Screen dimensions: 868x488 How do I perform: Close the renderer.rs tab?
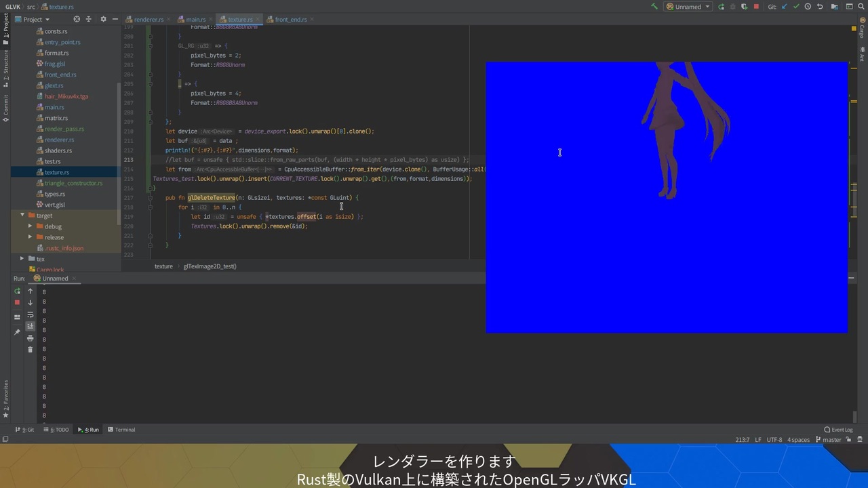click(x=170, y=20)
